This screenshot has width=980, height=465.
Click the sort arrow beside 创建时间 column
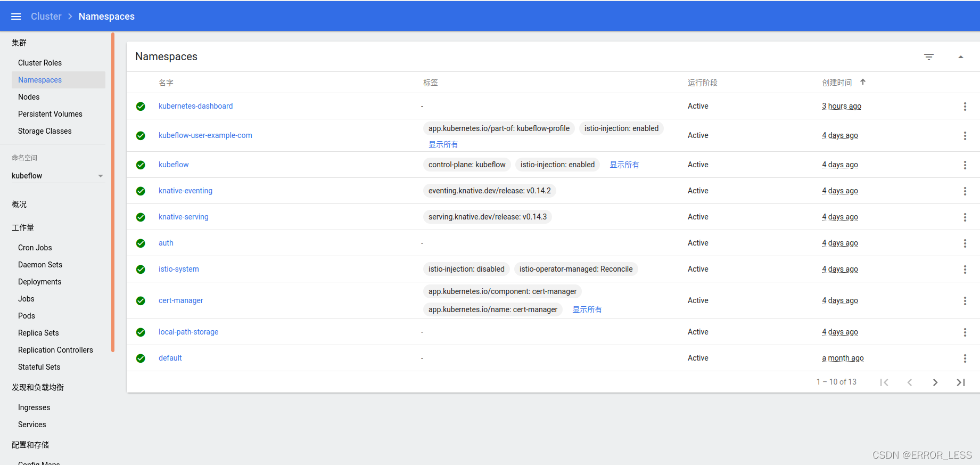pyautogui.click(x=863, y=82)
